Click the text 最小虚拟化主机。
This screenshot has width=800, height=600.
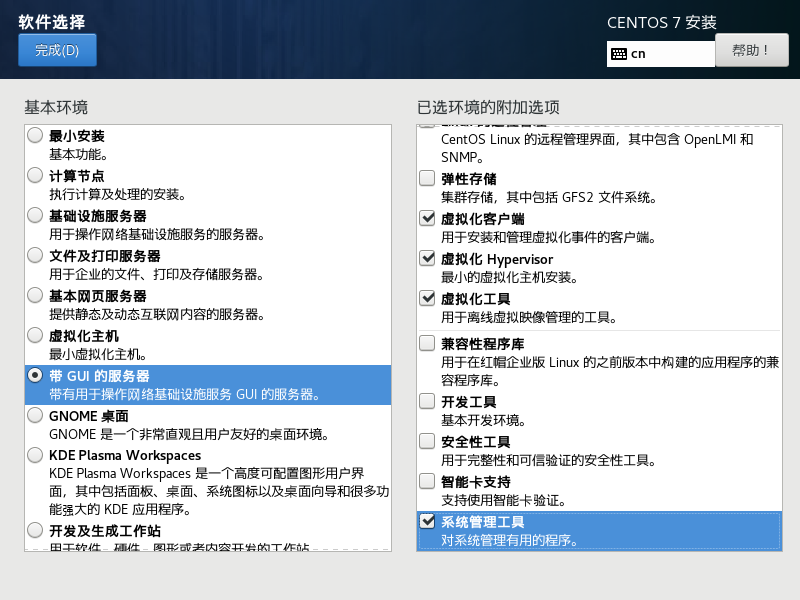tap(98, 354)
